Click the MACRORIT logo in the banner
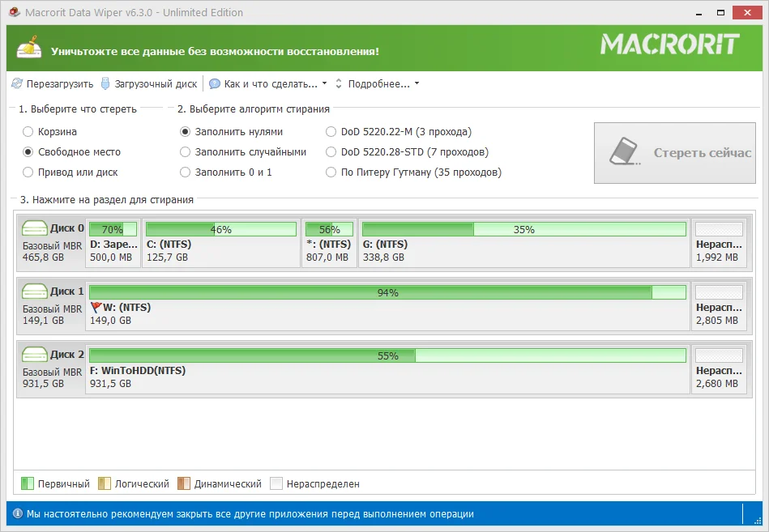 coord(670,44)
